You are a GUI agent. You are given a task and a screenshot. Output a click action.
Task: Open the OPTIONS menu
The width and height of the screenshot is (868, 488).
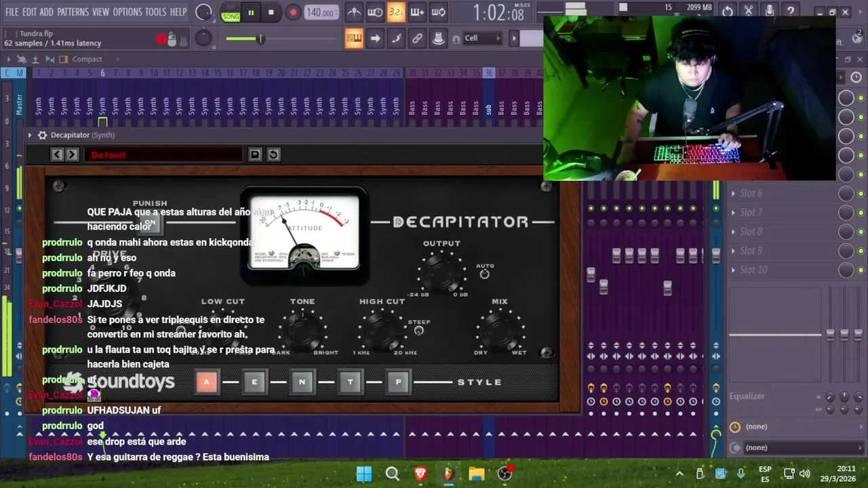coord(127,12)
